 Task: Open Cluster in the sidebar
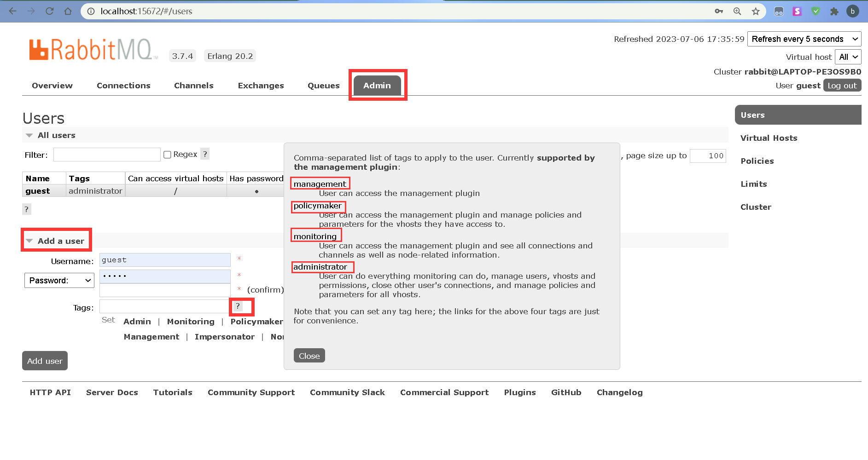(x=756, y=207)
